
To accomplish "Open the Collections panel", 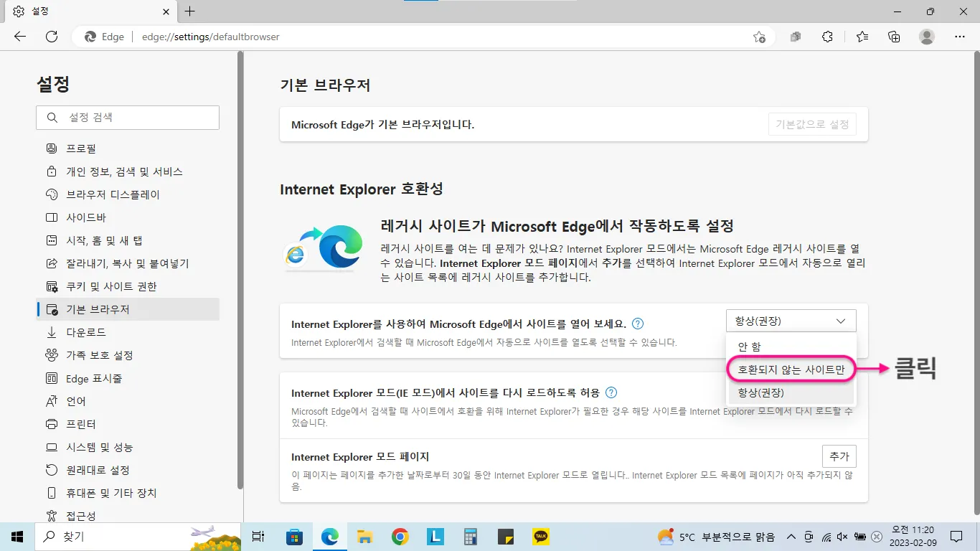I will (x=894, y=37).
